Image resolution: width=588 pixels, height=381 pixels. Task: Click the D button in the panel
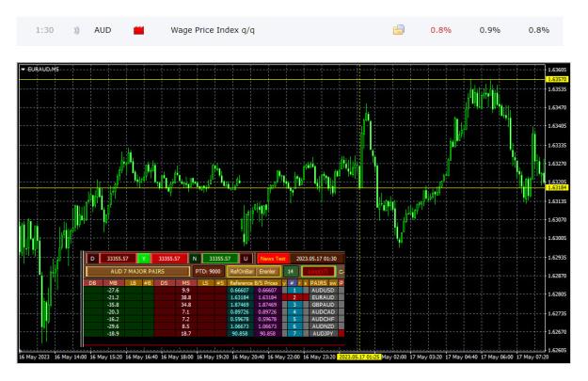point(92,259)
